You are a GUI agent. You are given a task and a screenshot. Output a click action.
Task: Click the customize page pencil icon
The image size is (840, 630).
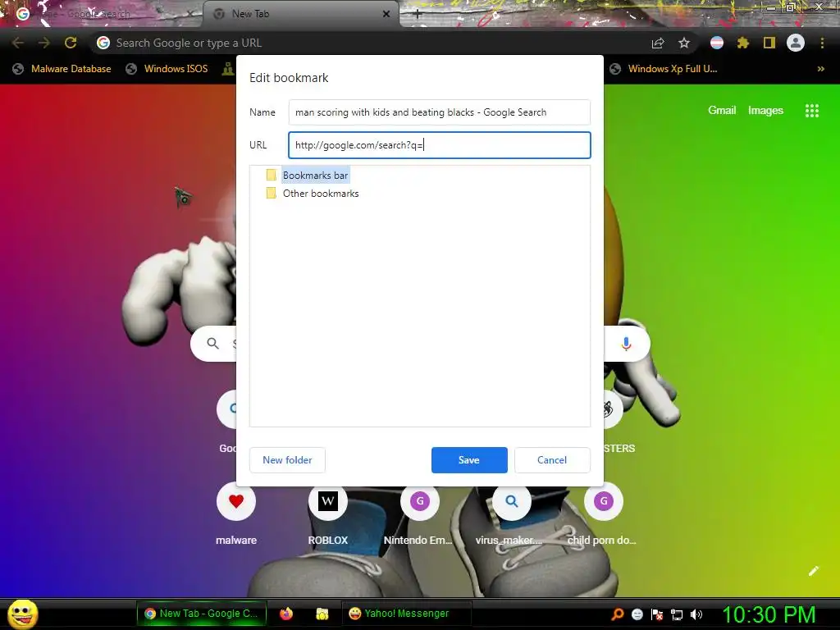point(813,571)
